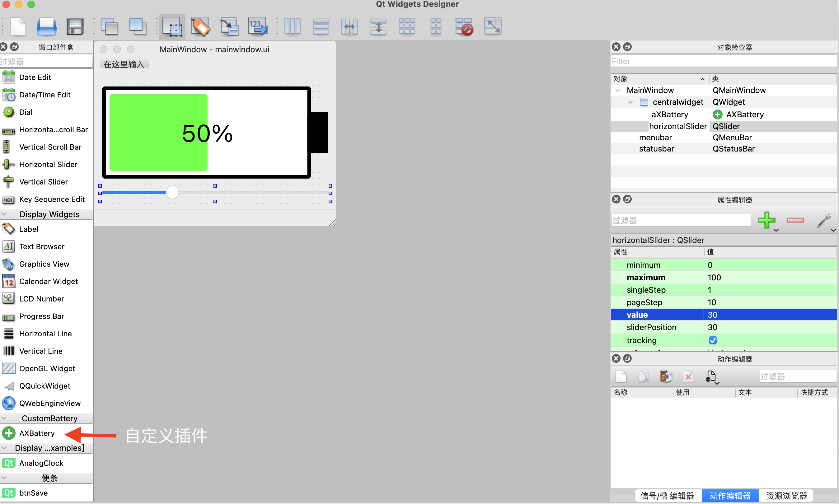Screen dimensions: 839x504
Task: Switch to the 信号/槽 编辑器 tab
Action: pos(667,496)
